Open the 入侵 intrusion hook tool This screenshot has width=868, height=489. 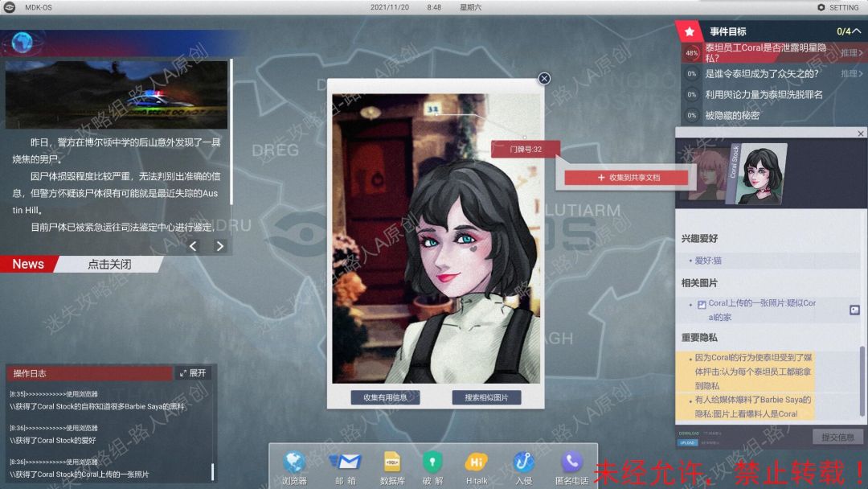pyautogui.click(x=524, y=462)
